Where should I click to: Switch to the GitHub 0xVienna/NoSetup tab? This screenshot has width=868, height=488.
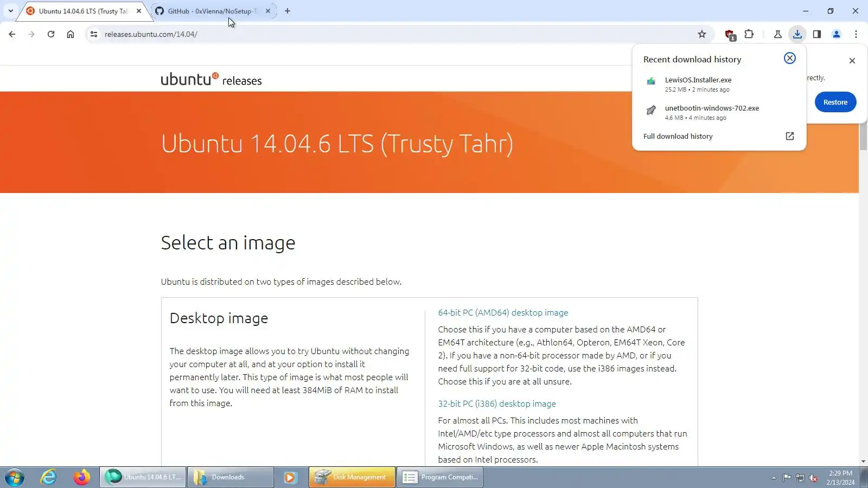tap(213, 11)
